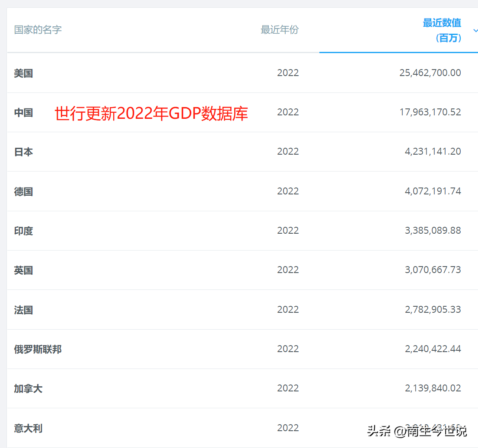Open the 意大利 country link

tap(28, 429)
